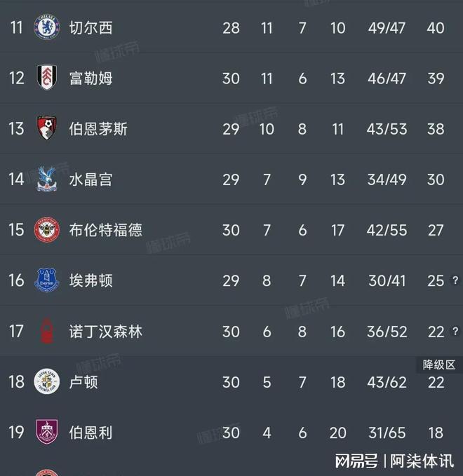
Task: Click the 降级区 relegation zone label
Action: tap(438, 365)
